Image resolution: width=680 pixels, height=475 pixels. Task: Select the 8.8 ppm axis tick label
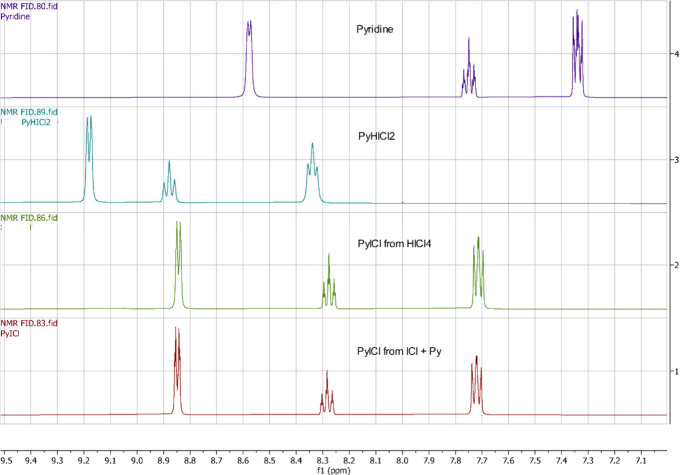point(190,460)
